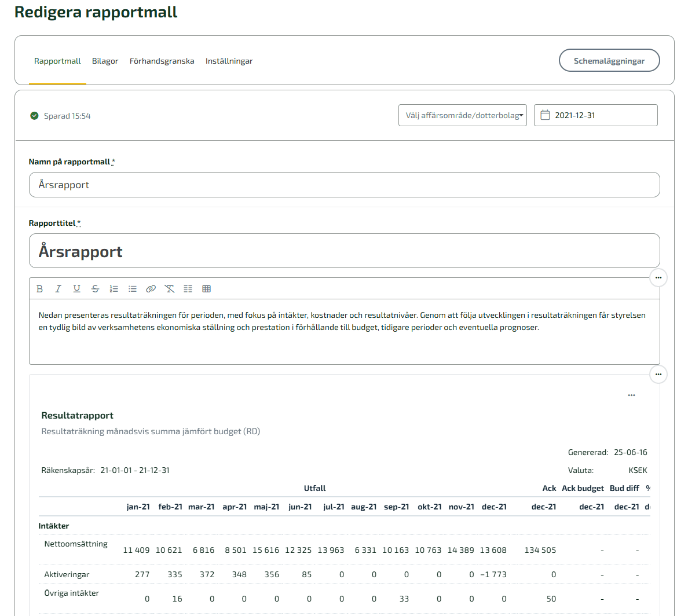This screenshot has width=688, height=616.
Task: Click the Schemaläggningar button
Action: click(x=609, y=61)
